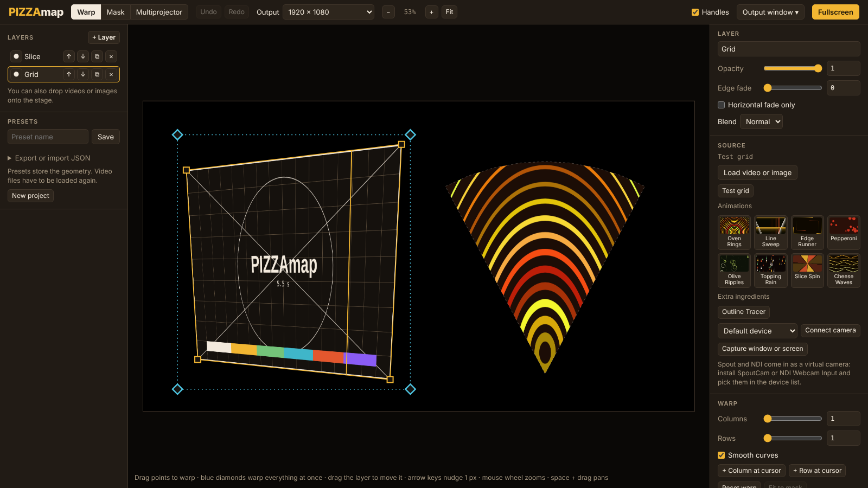Zoom in with the plus button

click(432, 12)
